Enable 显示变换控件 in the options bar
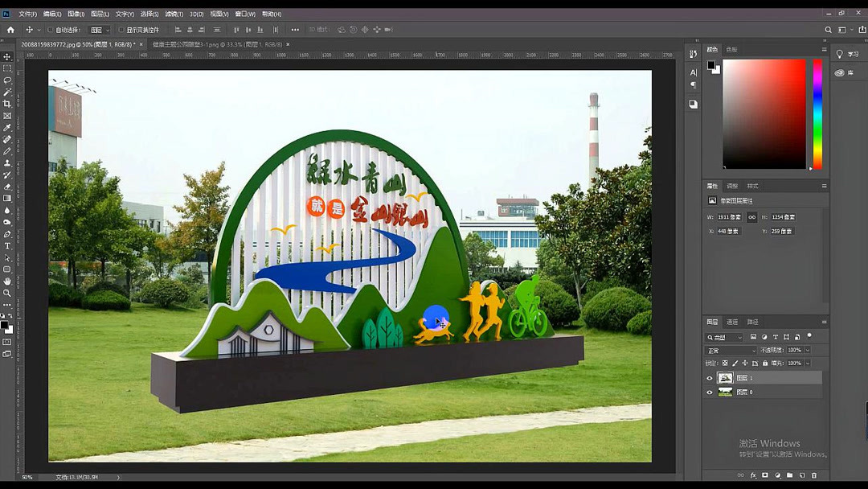This screenshot has height=489, width=868. [x=121, y=29]
